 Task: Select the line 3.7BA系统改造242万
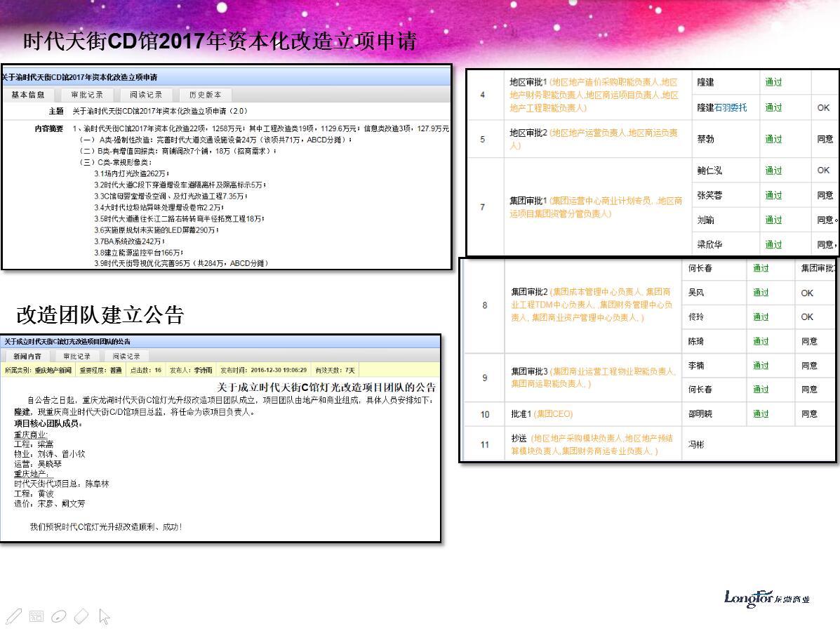[128, 241]
